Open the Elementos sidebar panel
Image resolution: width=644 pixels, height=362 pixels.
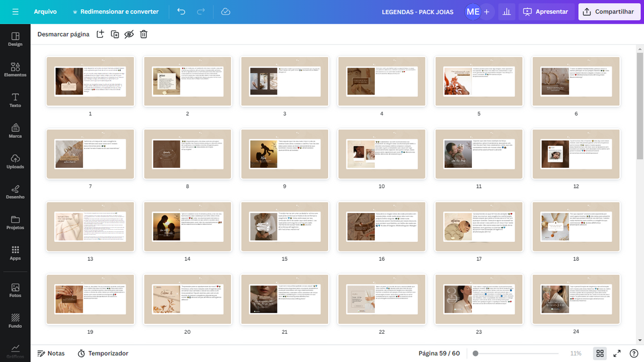pyautogui.click(x=15, y=69)
